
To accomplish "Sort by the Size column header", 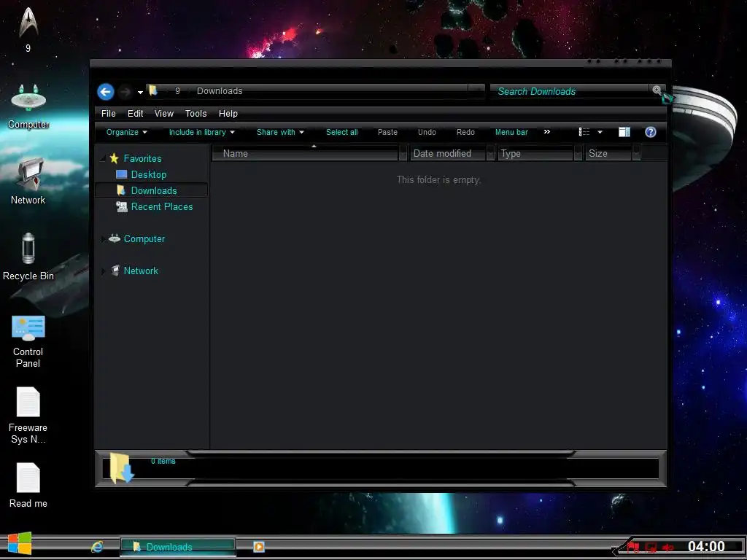I will [x=608, y=153].
